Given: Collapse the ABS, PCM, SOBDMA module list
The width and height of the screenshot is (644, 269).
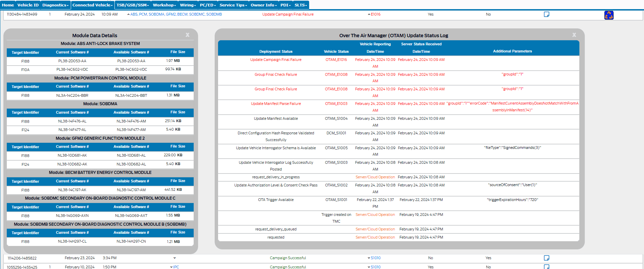Looking at the screenshot, I should click(x=128, y=14).
